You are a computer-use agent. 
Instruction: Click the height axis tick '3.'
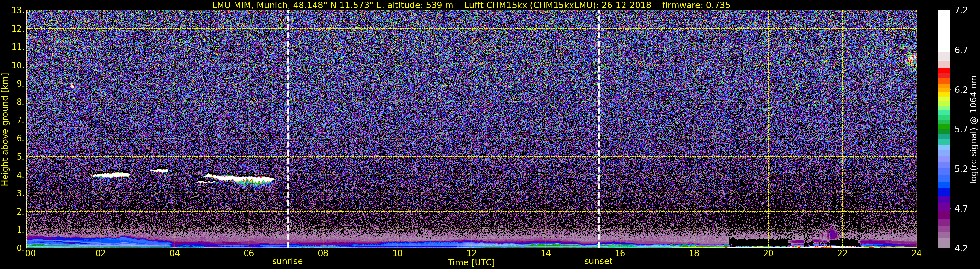(x=20, y=193)
